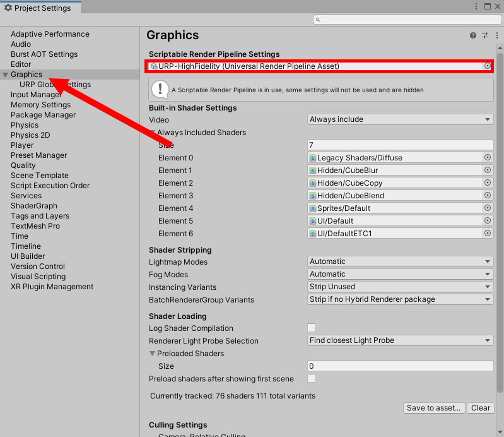Screen dimensions: 504x437
Task: Click the Sprites/Default shader icon
Action: [312, 208]
